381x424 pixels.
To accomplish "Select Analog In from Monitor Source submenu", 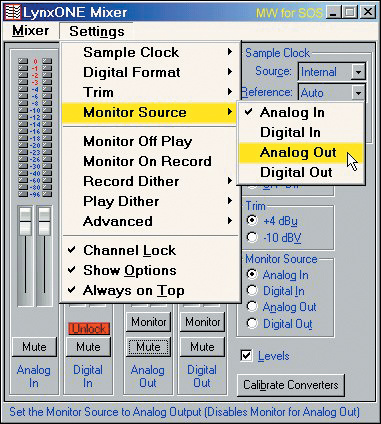I will click(301, 113).
